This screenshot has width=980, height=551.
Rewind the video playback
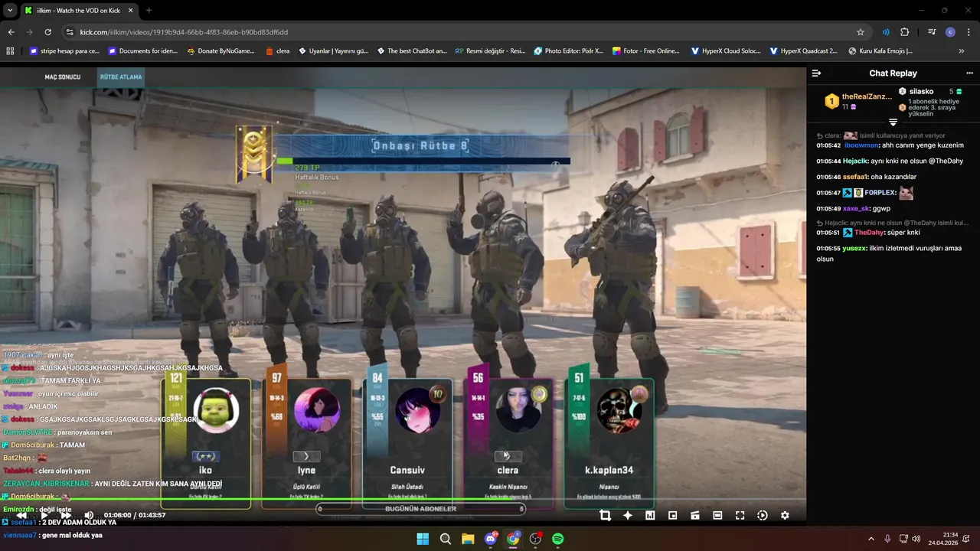[23, 515]
